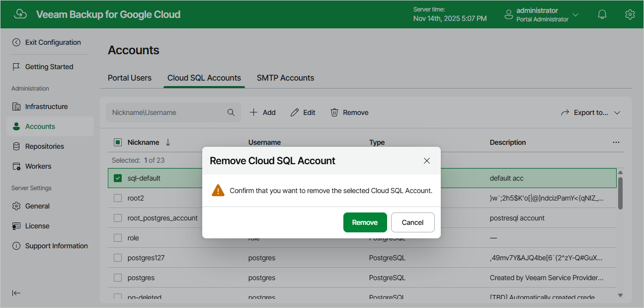Check the postgres127 row checkbox
644x308 pixels.
pos(118,258)
